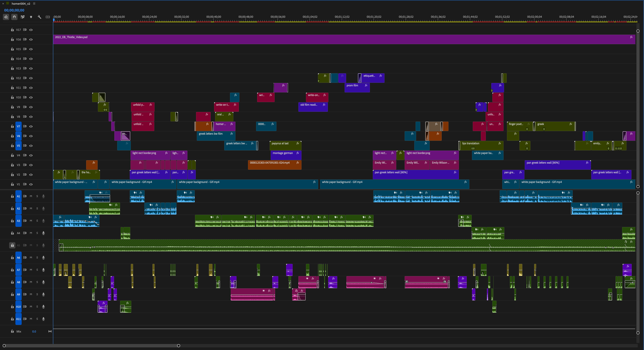This screenshot has height=350, width=644.
Task: Unlock the locked A5 track
Action: coord(12,245)
